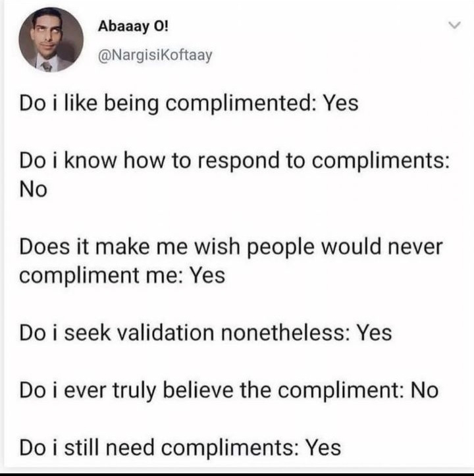Click the word "validation" in the tweet
The height and width of the screenshot is (476, 474).
click(x=165, y=332)
